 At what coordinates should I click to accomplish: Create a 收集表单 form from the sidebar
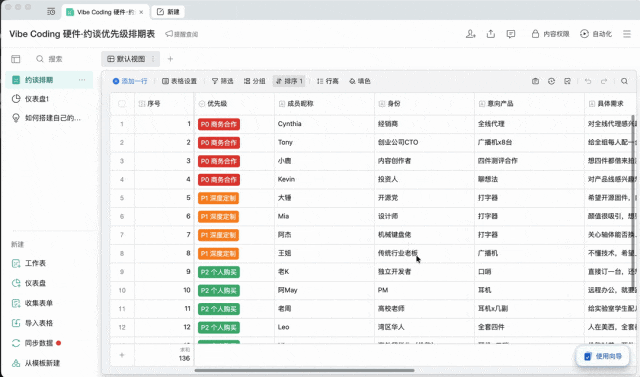(x=33, y=303)
